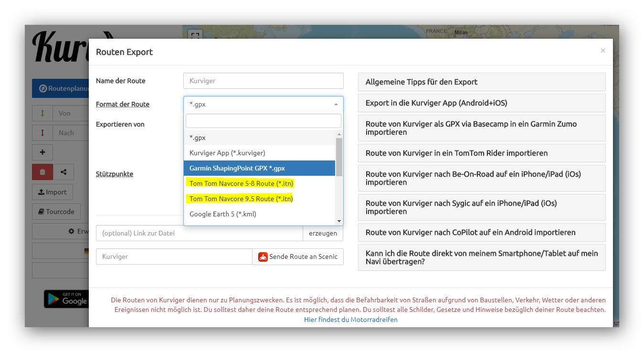
Task: Click the plus add-waypoint icon
Action: [x=42, y=152]
